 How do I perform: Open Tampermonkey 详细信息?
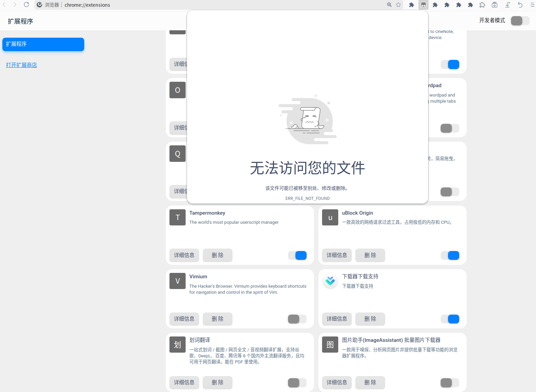click(x=184, y=255)
